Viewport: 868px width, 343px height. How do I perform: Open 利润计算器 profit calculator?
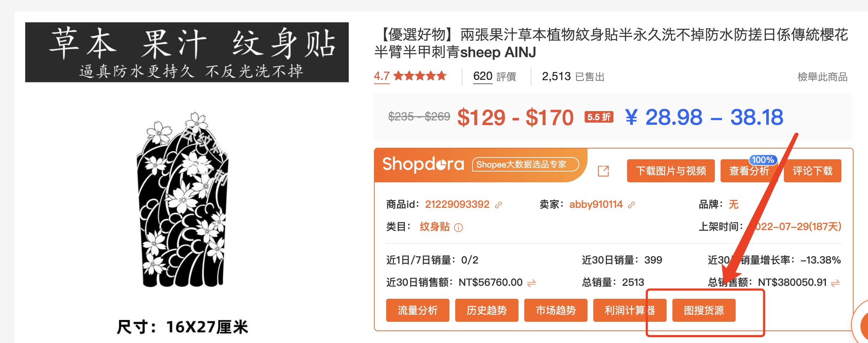coord(630,310)
